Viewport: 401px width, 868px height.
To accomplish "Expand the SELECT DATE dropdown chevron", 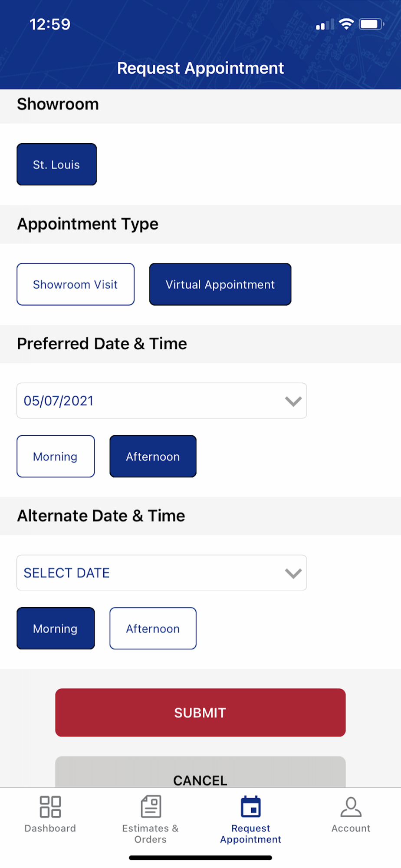I will click(x=293, y=573).
